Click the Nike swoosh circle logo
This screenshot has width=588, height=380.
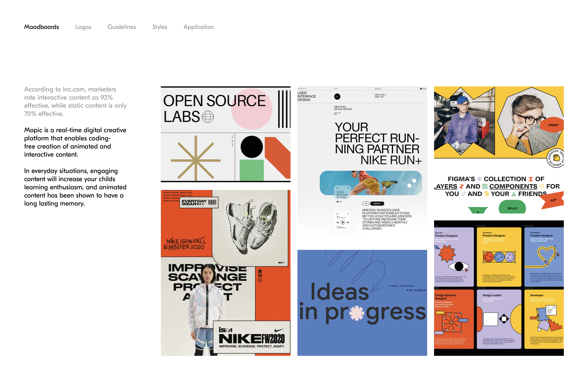(x=337, y=96)
